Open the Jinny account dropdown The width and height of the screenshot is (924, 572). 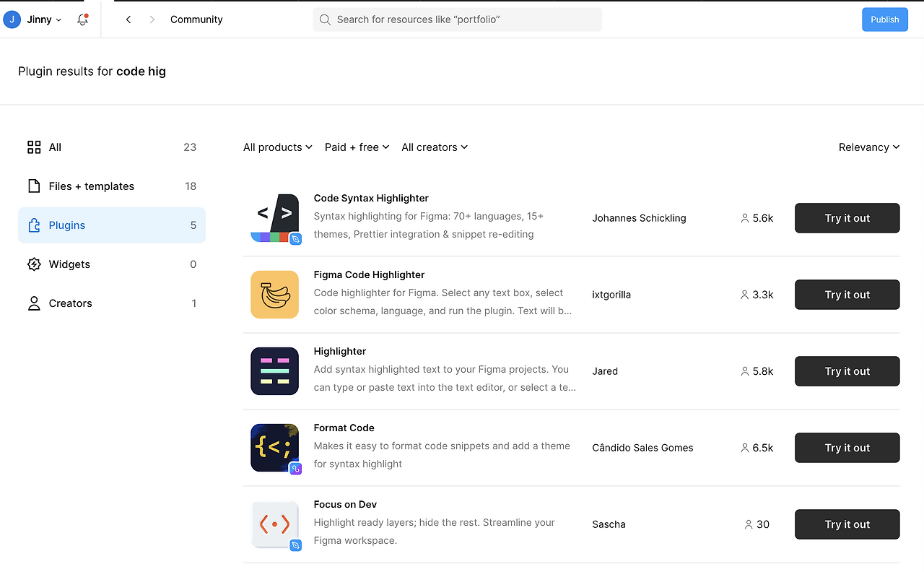tap(44, 19)
